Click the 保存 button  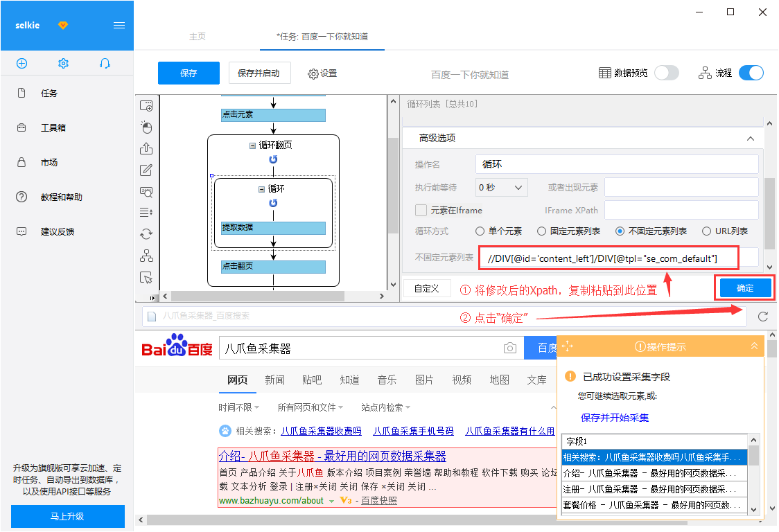click(x=189, y=73)
